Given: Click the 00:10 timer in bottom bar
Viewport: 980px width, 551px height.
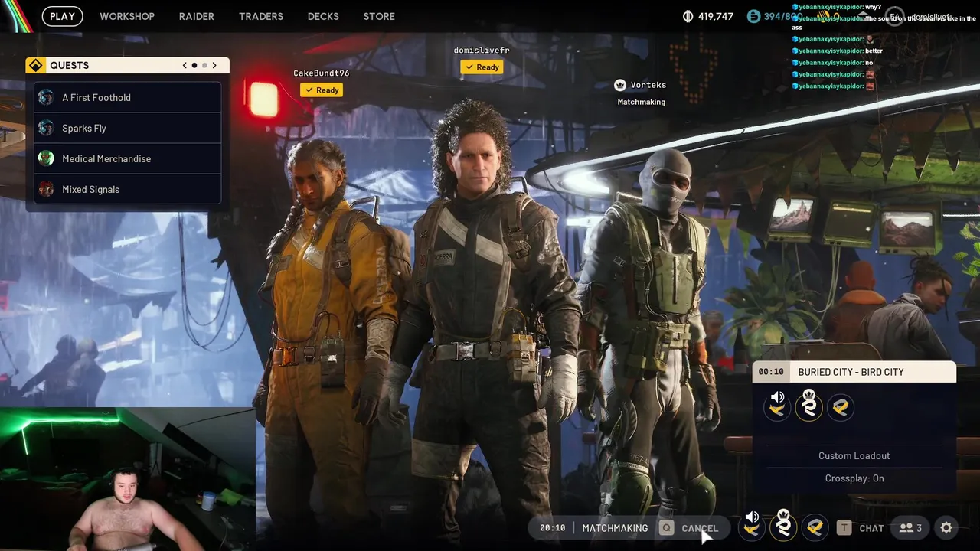Looking at the screenshot, I should (552, 528).
